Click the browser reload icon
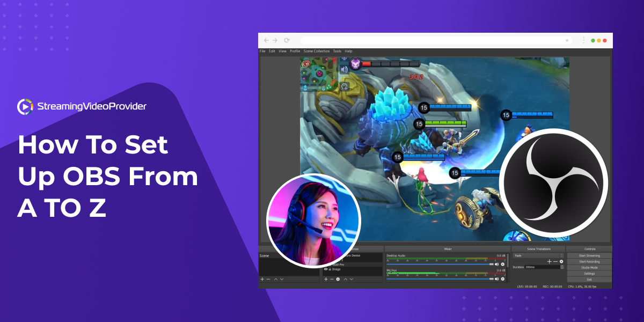This screenshot has width=644, height=322. tap(287, 40)
